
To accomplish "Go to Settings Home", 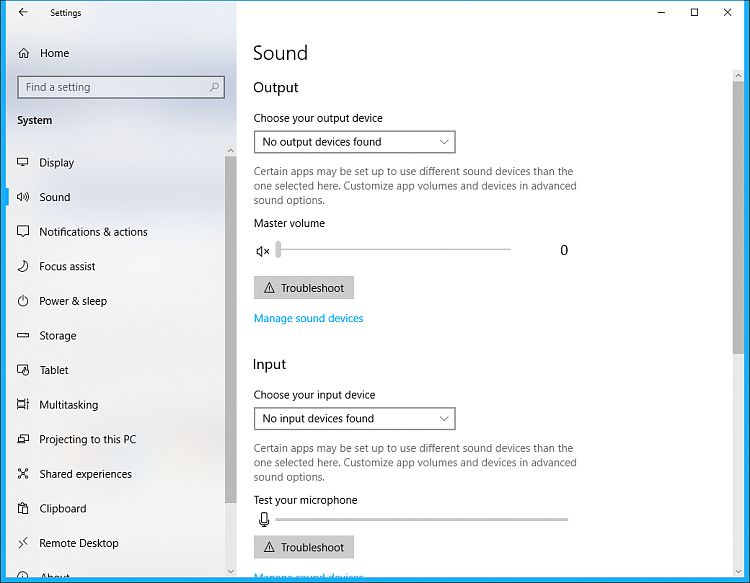I will (54, 53).
